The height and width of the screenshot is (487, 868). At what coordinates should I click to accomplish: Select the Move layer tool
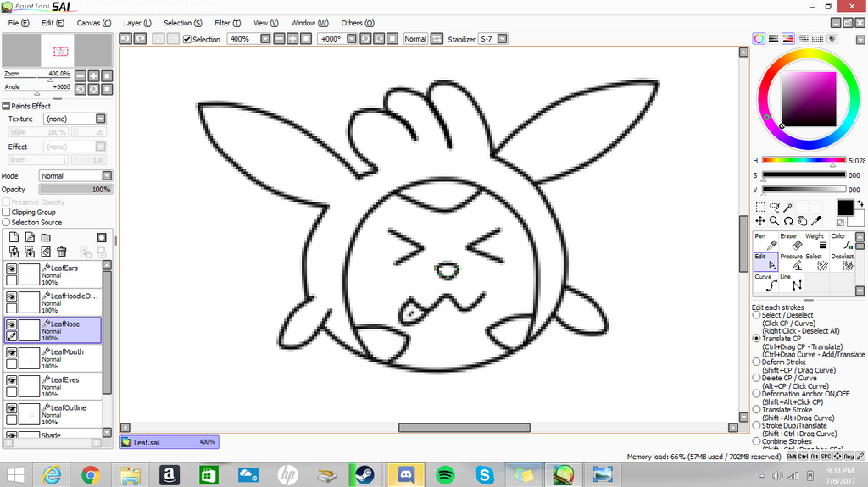(x=760, y=221)
